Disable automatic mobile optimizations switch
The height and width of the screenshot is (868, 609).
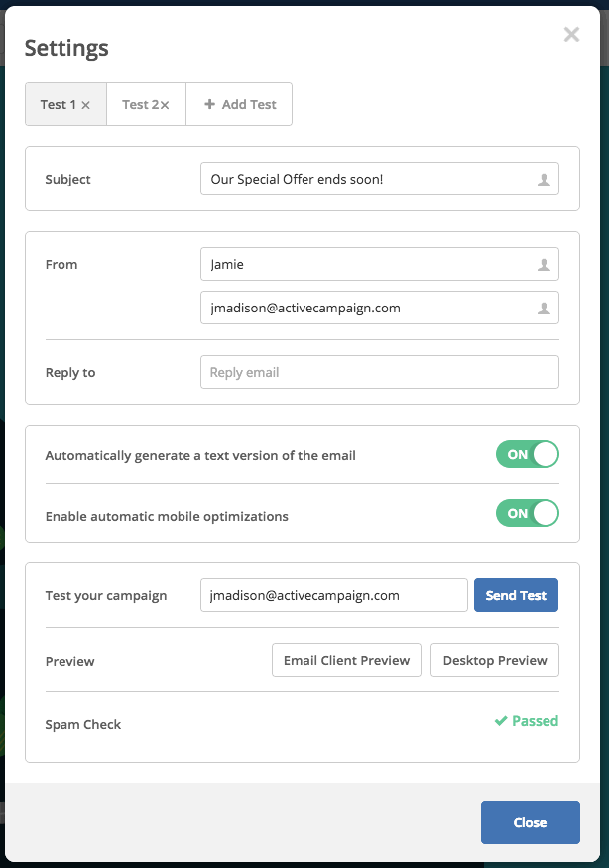click(527, 513)
